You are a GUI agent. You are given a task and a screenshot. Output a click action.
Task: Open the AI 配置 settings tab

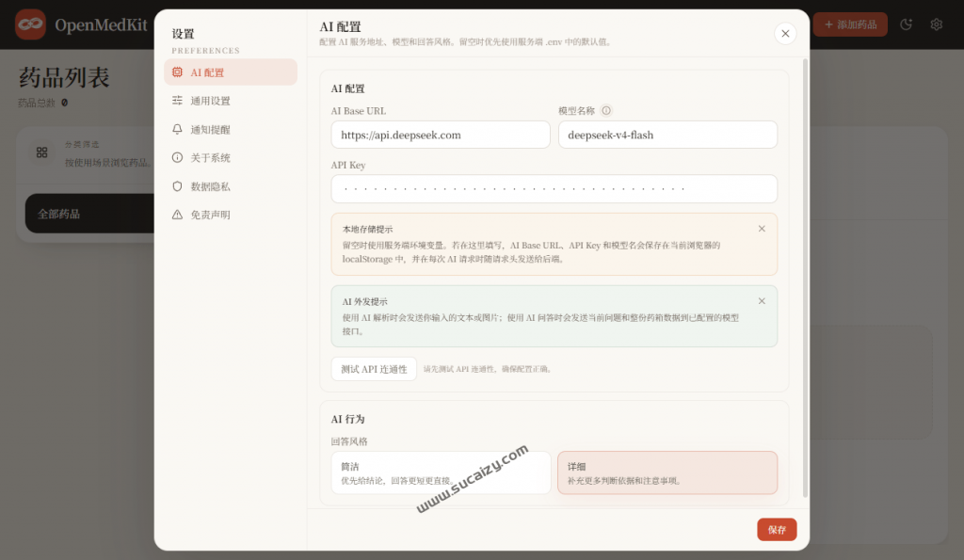[231, 72]
